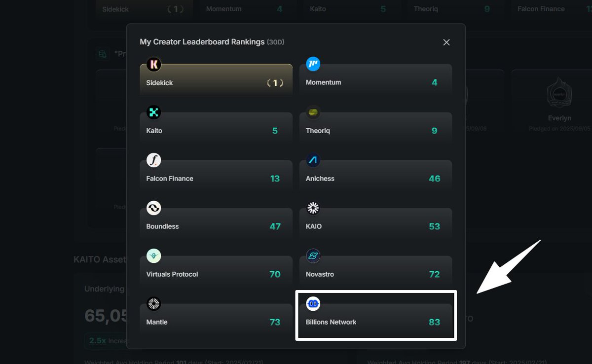Screen dimensions: 592x364
Task: Click the Novastro logo icon
Action: pyautogui.click(x=313, y=255)
